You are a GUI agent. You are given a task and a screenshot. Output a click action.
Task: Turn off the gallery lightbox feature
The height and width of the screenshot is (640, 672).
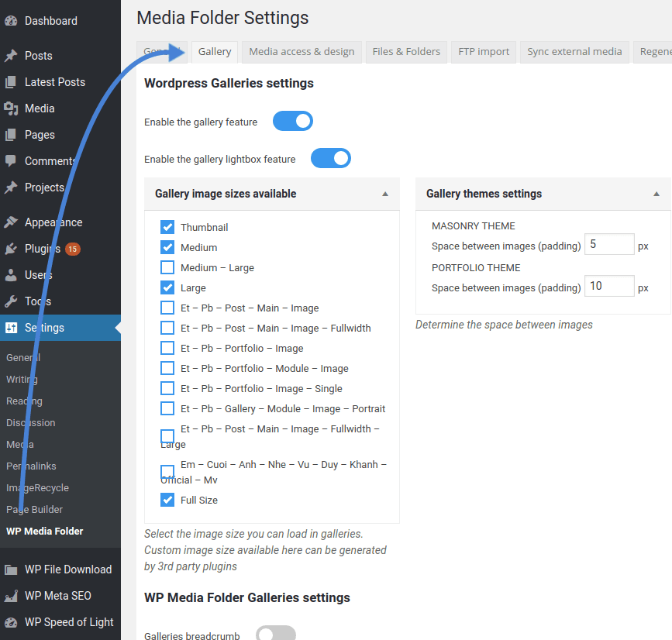[x=331, y=159]
